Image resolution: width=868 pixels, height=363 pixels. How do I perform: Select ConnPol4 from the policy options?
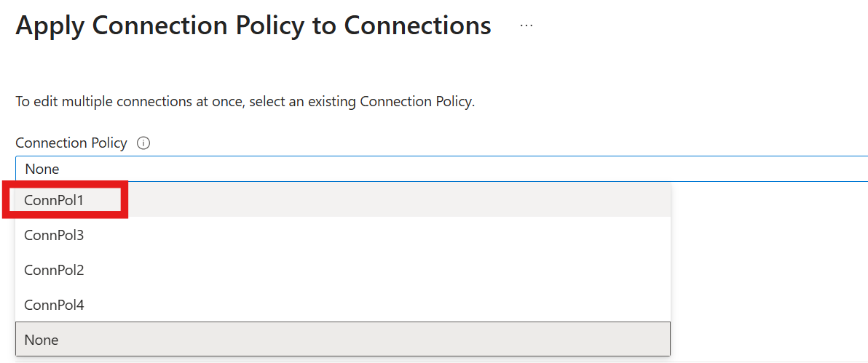(343, 304)
